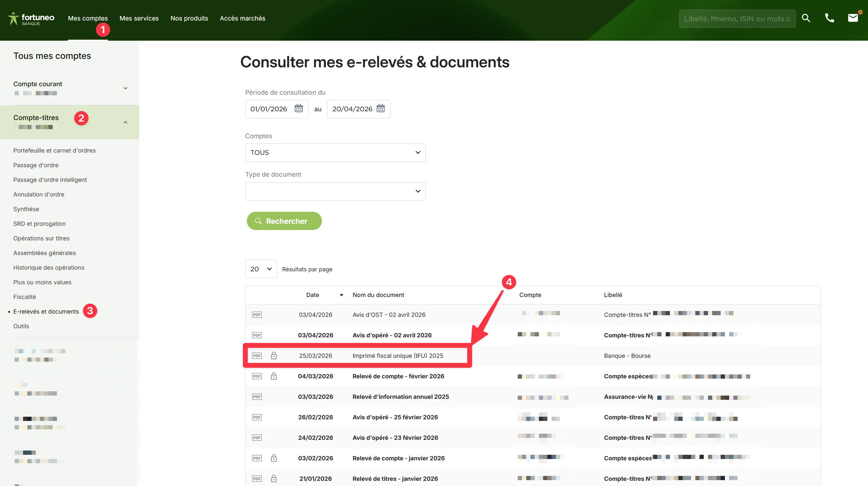Open the Comptes TOUS dropdown
Viewport: 868px width, 486px height.
(335, 153)
